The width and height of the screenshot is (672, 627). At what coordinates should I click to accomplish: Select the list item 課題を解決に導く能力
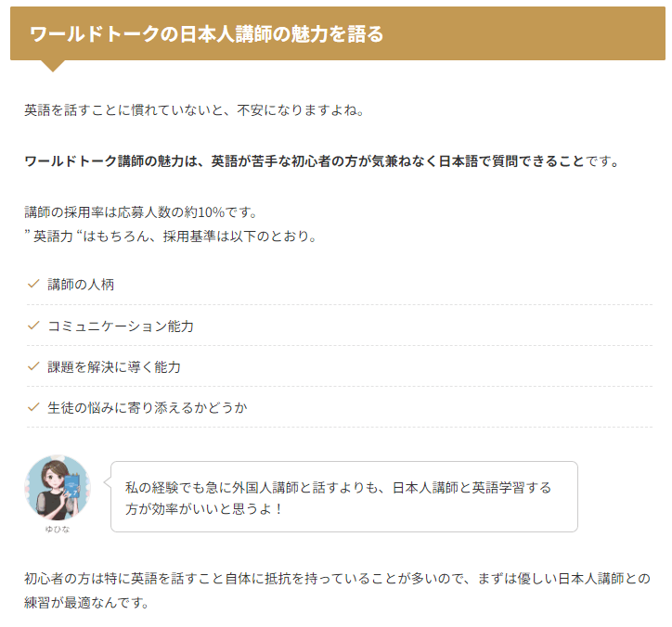(340, 367)
